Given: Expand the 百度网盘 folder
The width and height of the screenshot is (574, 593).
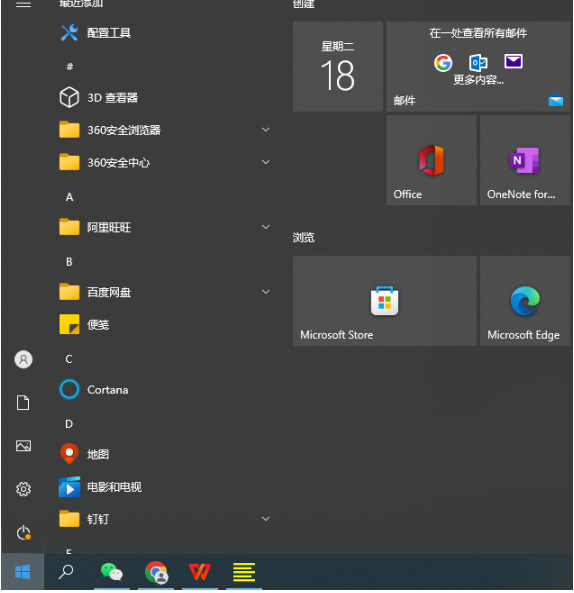Looking at the screenshot, I should pyautogui.click(x=266, y=292).
